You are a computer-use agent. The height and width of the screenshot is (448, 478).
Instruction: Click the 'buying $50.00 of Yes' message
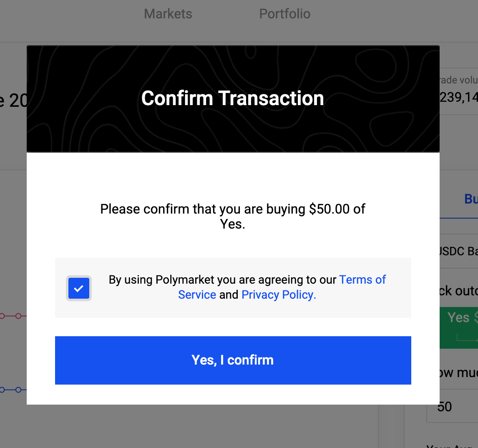tap(233, 216)
